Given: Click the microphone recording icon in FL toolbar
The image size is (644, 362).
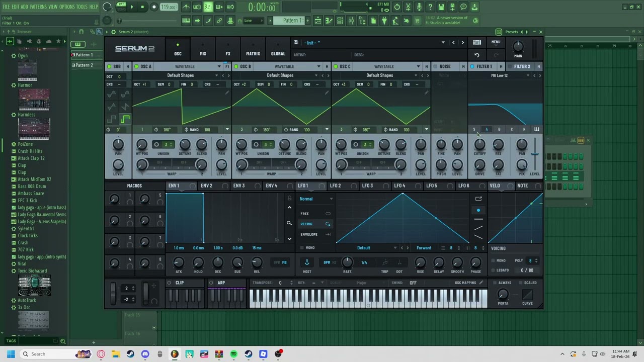Looking at the screenshot, I should [x=420, y=7].
